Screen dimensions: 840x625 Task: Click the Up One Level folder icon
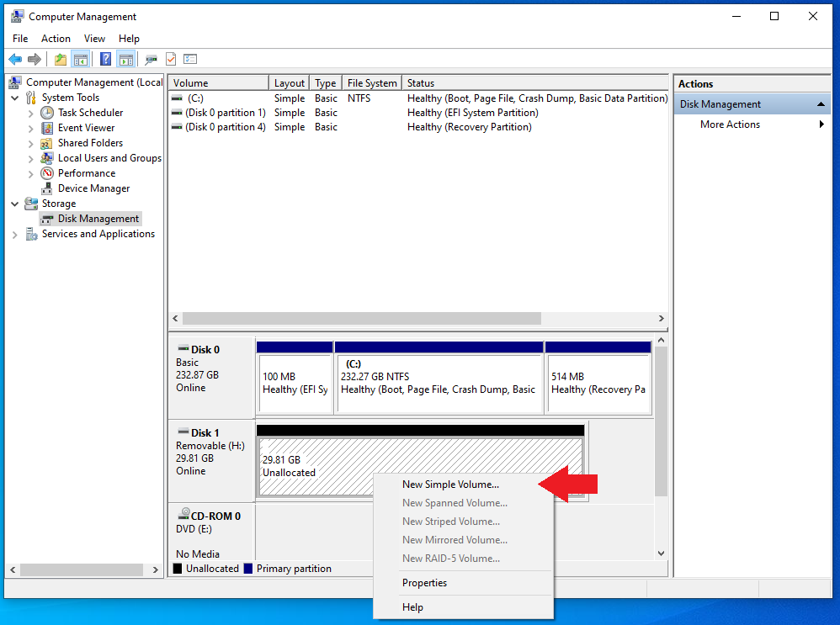click(60, 59)
